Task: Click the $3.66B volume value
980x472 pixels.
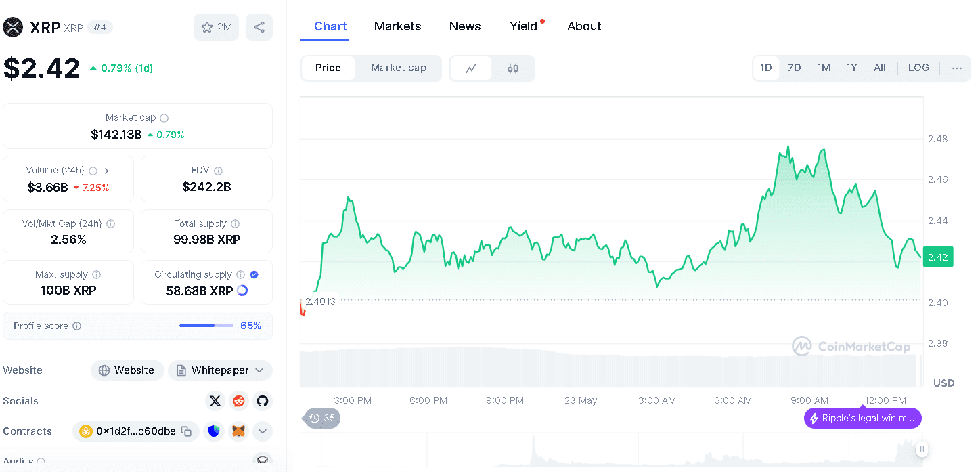Action: (47, 187)
